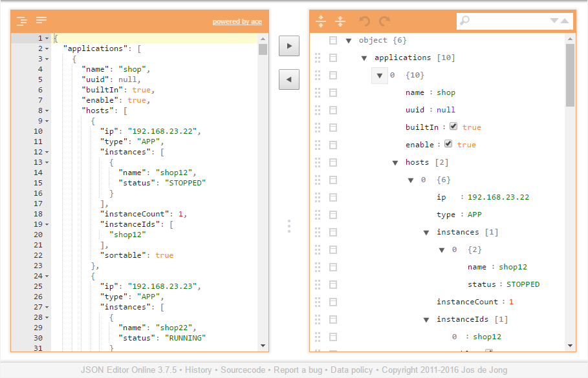Collapse applications item 0 node

(x=380, y=76)
